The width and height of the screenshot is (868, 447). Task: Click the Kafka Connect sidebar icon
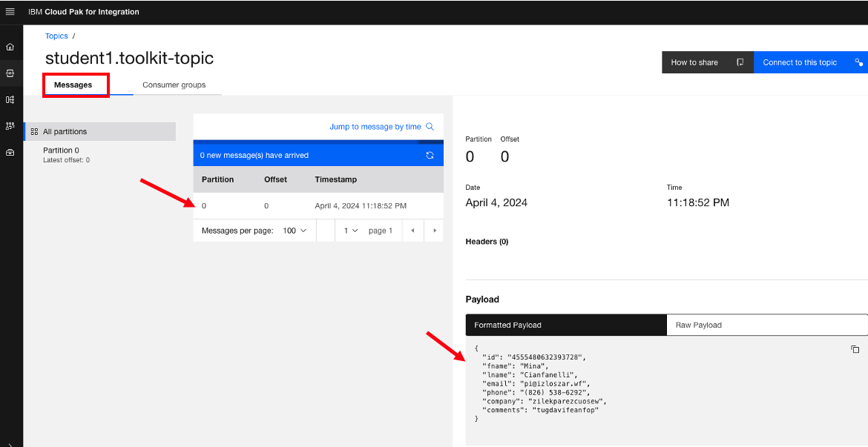coord(10,126)
